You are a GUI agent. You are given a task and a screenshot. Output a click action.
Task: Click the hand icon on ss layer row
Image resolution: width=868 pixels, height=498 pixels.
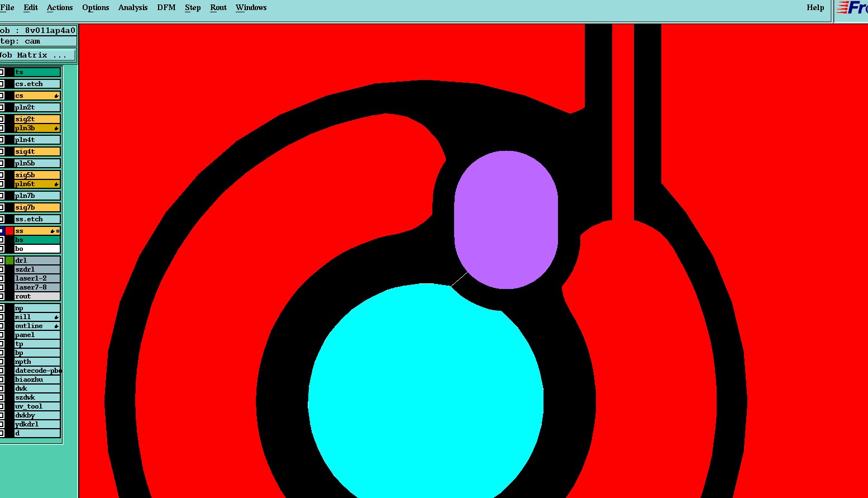(x=53, y=231)
